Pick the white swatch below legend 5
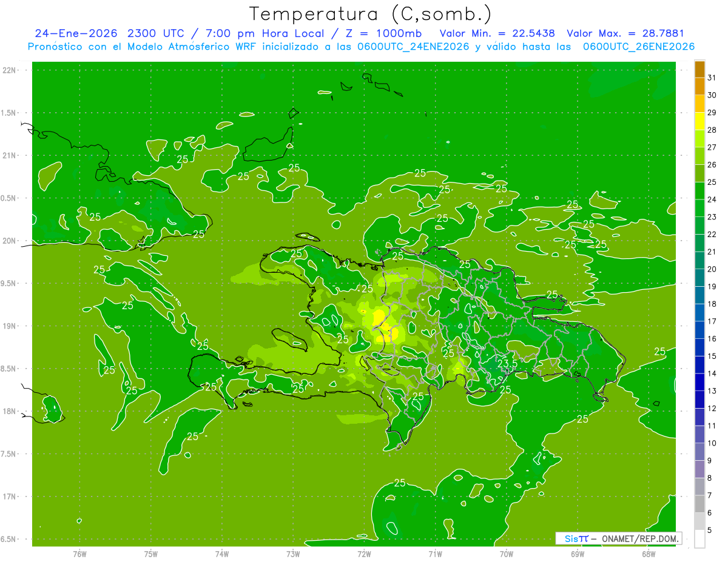The width and height of the screenshot is (728, 562). coord(699,539)
